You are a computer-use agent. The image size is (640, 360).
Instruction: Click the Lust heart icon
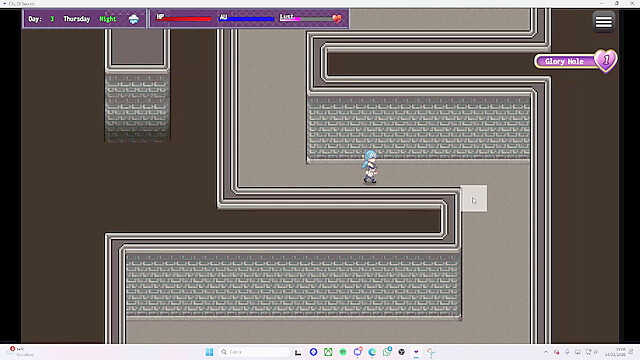(337, 18)
